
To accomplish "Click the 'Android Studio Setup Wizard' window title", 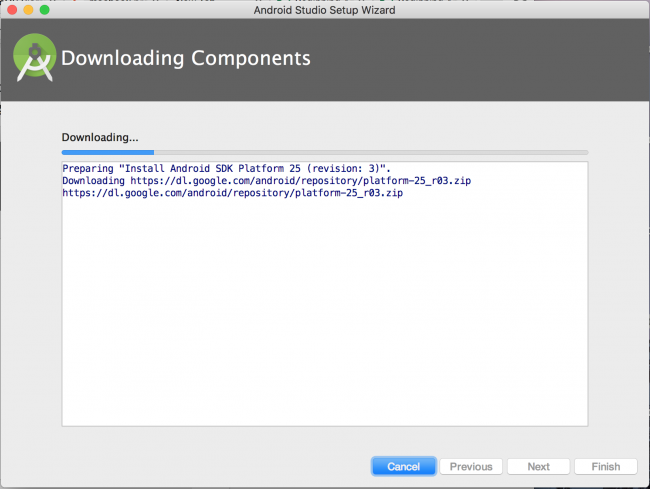I will pos(325,10).
